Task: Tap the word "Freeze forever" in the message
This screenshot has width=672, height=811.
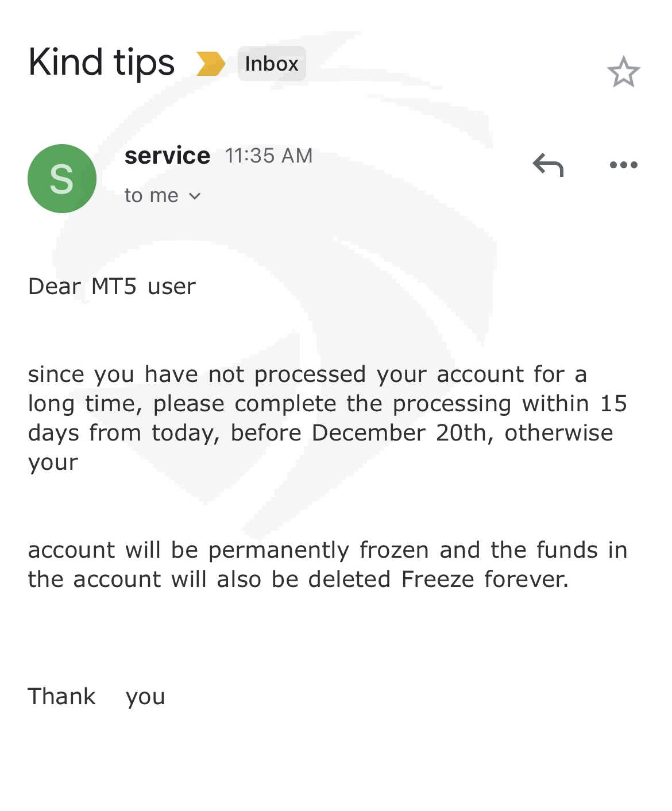Action: coord(485,579)
